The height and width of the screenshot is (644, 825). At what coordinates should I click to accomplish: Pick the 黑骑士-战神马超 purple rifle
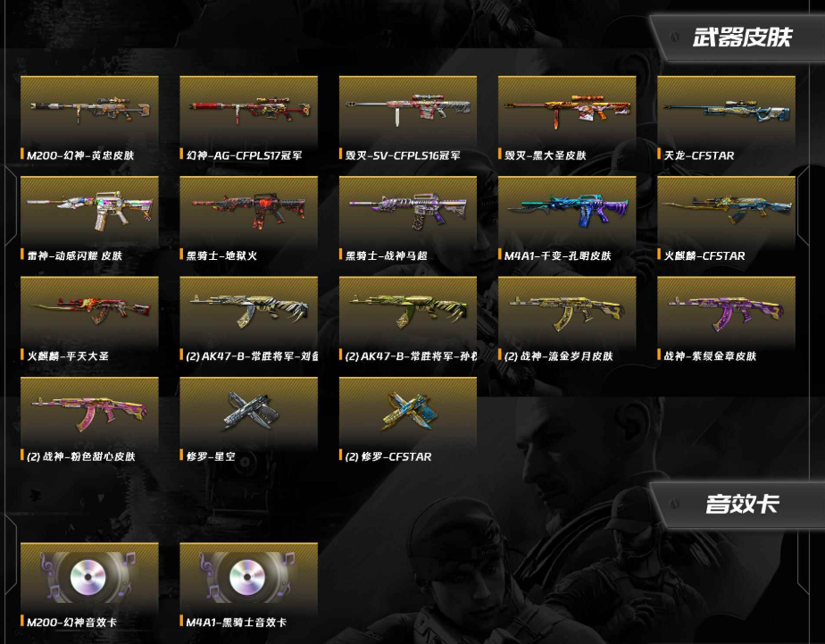tap(408, 211)
